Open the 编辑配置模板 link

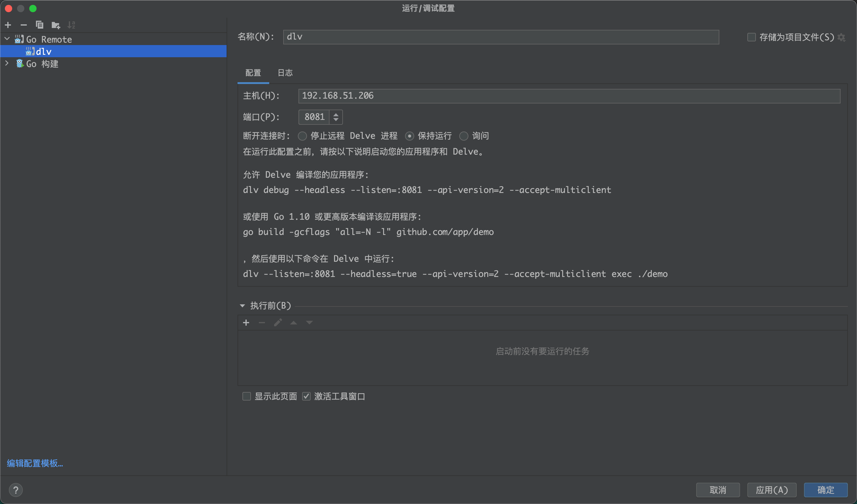35,463
